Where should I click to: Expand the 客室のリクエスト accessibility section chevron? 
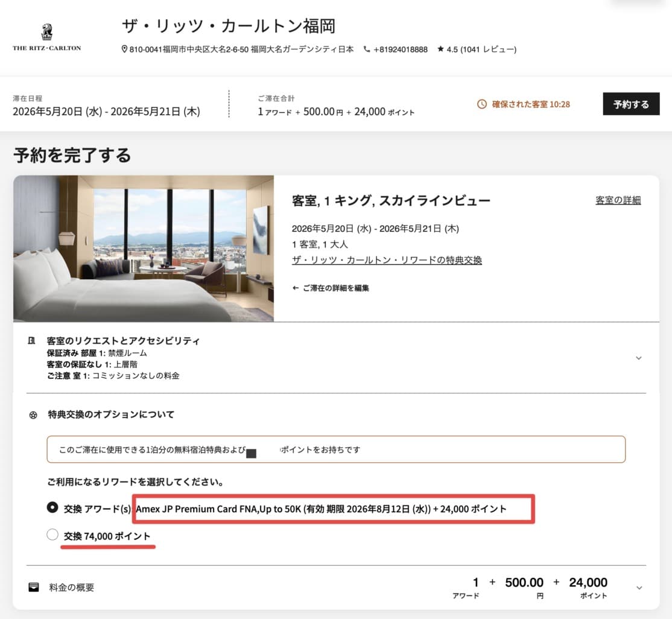tap(638, 357)
